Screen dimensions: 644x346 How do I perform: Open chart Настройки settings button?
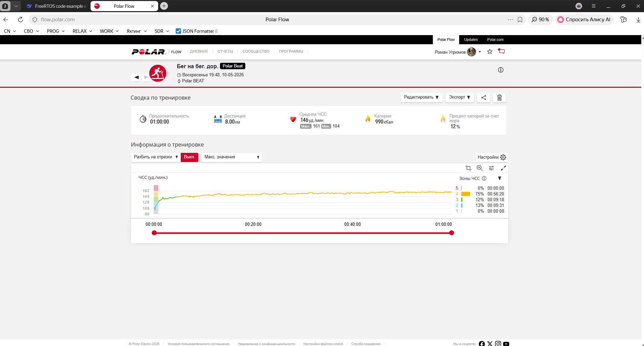pos(492,157)
